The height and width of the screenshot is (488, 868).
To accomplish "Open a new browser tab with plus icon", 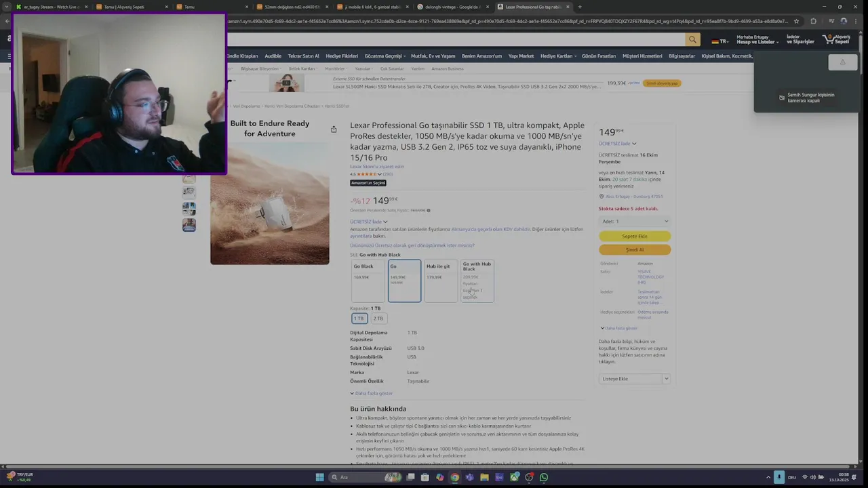I will 579,7.
